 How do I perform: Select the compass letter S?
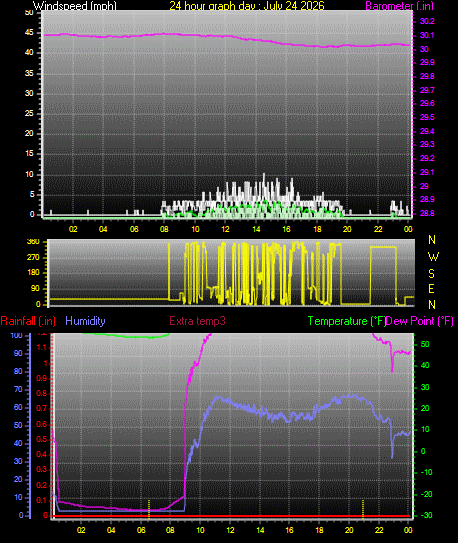coord(431,274)
